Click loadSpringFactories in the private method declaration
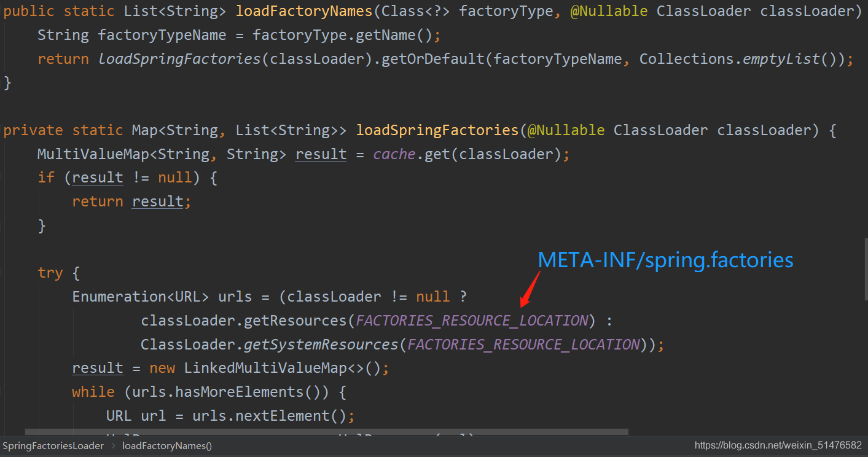868x457 pixels. pos(437,130)
